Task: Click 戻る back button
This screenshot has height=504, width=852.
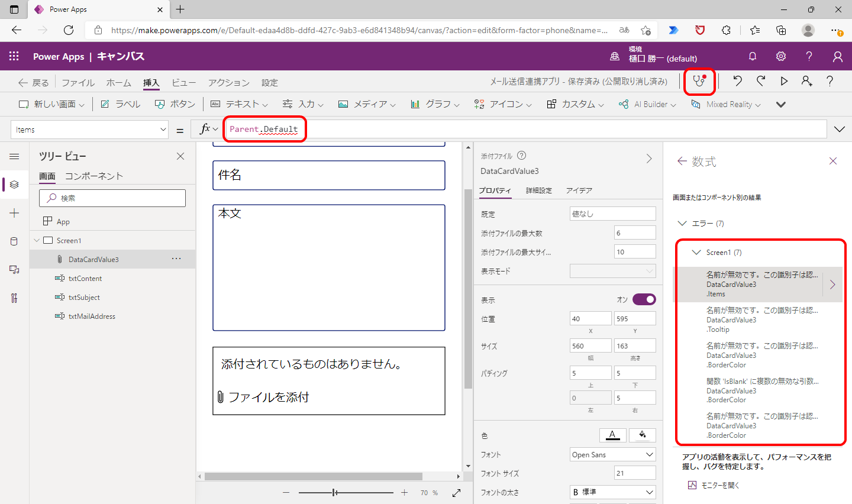Action: pos(33,83)
